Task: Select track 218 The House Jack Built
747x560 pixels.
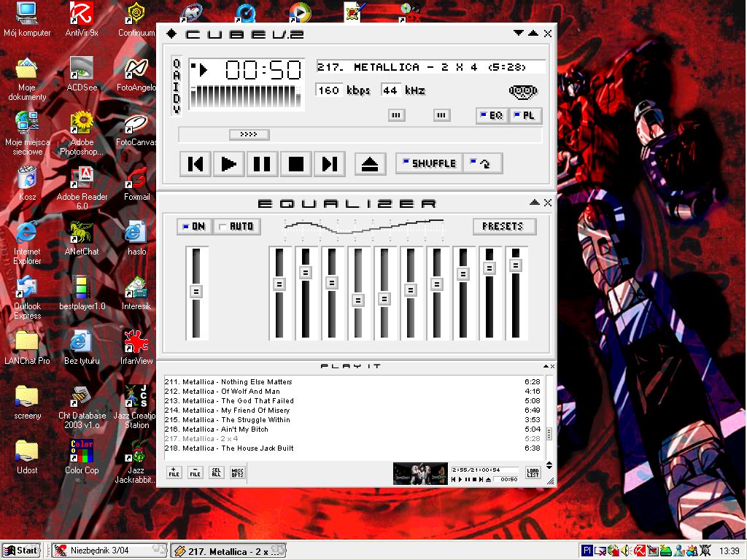Action: coord(238,448)
